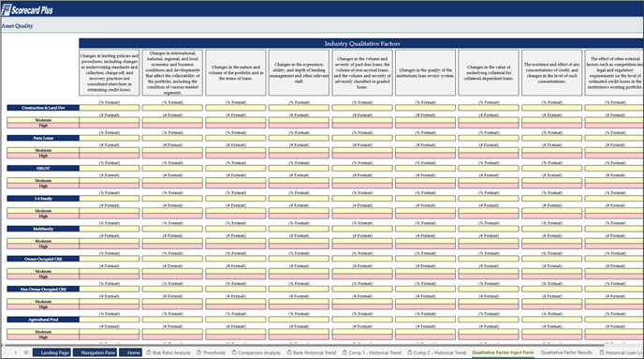This screenshot has height=359, width=644.
Task: Click lock icon on Risk Ratio Analysis tab
Action: point(149,352)
